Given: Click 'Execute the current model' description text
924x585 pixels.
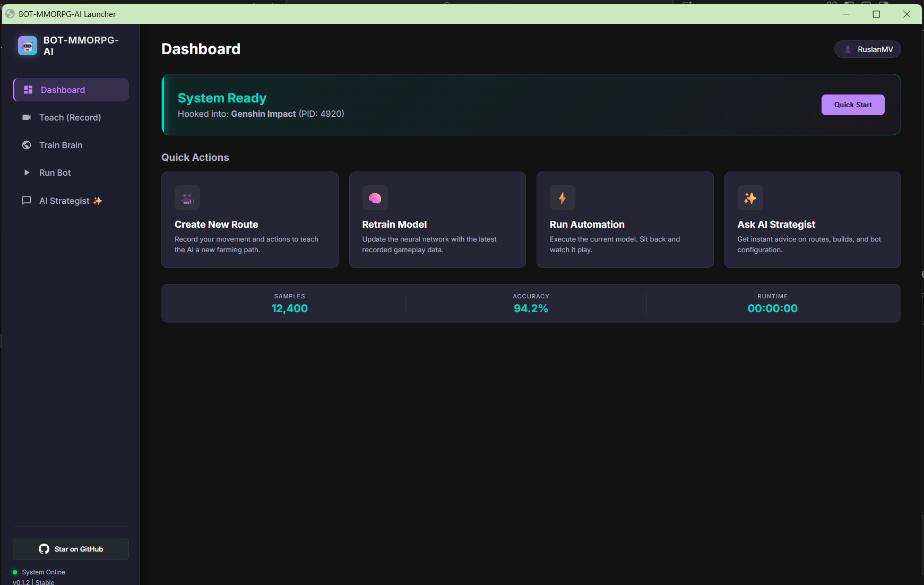Looking at the screenshot, I should [x=615, y=244].
